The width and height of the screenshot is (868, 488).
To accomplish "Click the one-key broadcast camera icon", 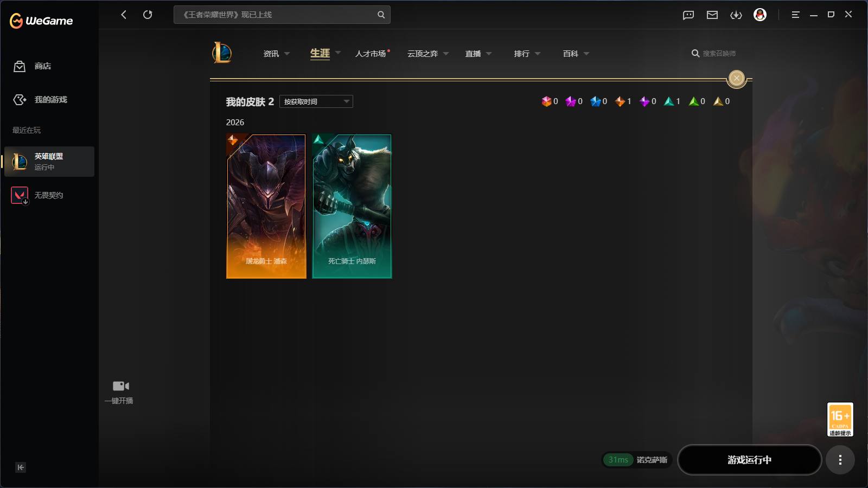I will (x=120, y=386).
